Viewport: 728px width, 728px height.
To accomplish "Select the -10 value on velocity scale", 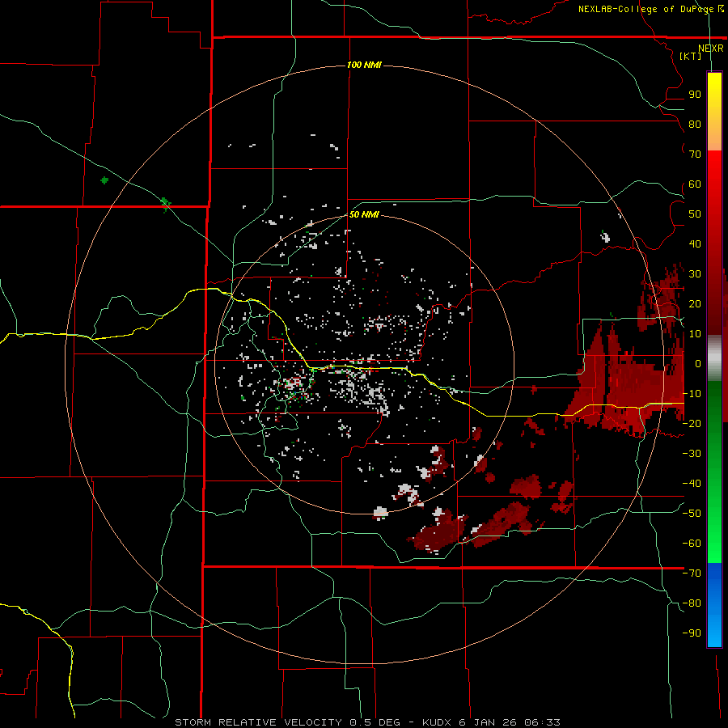I will 692,394.
